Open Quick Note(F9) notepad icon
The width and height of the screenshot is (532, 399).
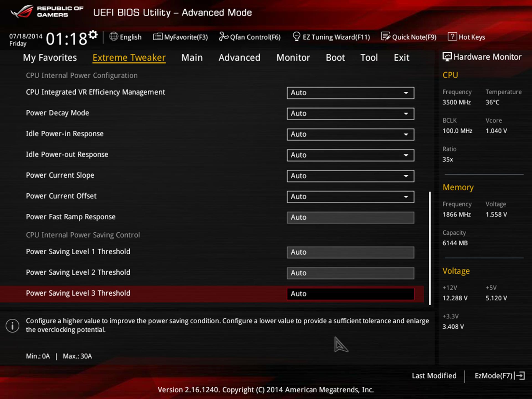click(385, 36)
